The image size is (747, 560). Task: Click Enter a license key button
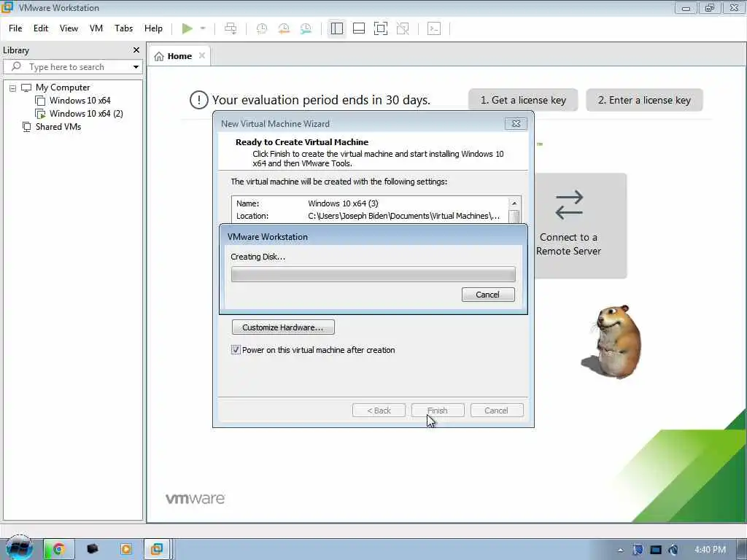(x=644, y=100)
